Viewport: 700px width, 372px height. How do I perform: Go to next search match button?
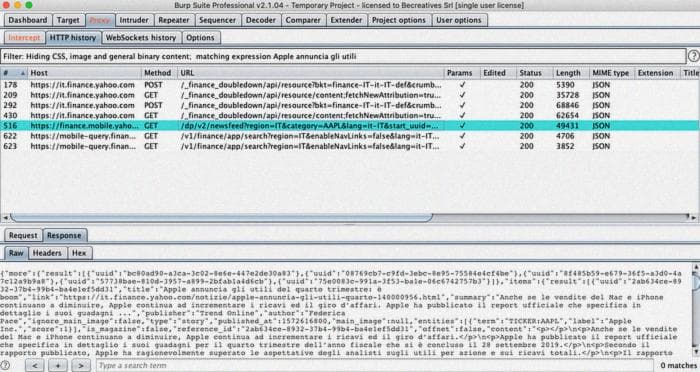[x=81, y=365]
